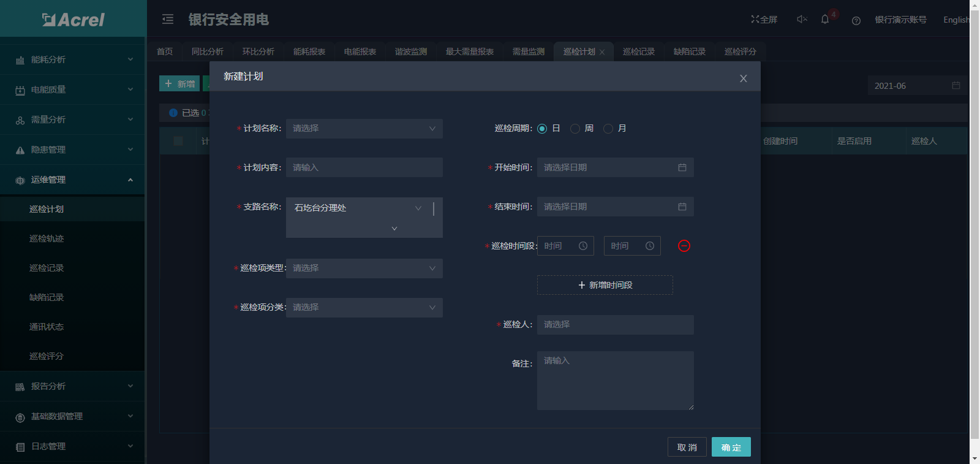Click the 2021-06 month picker field
Image resolution: width=980 pixels, height=464 pixels.
point(918,86)
